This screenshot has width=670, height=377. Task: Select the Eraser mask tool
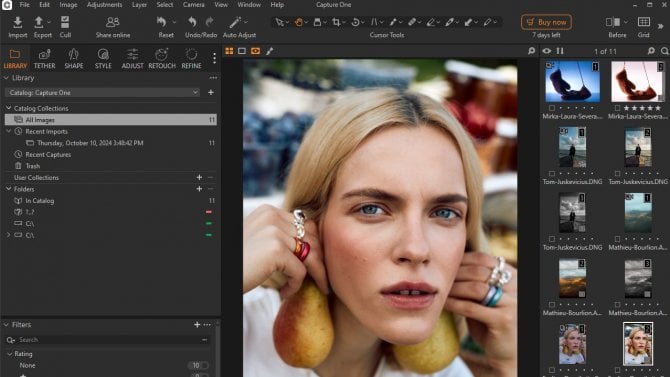431,22
